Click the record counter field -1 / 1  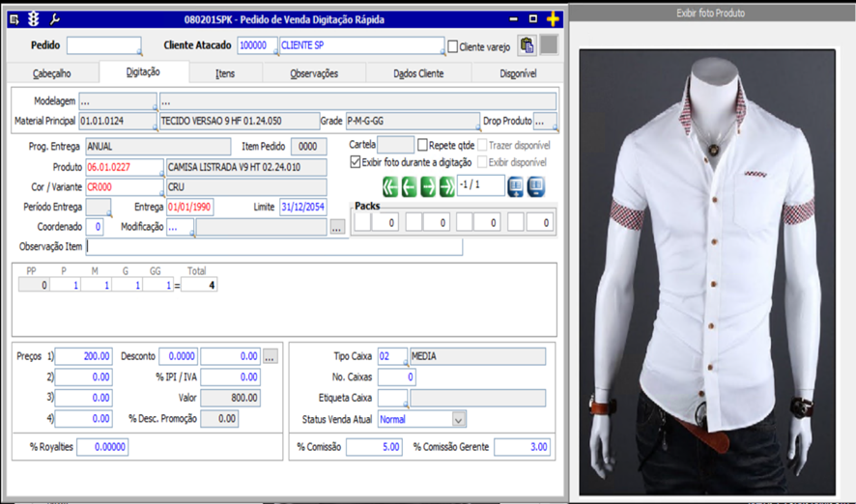tap(481, 185)
